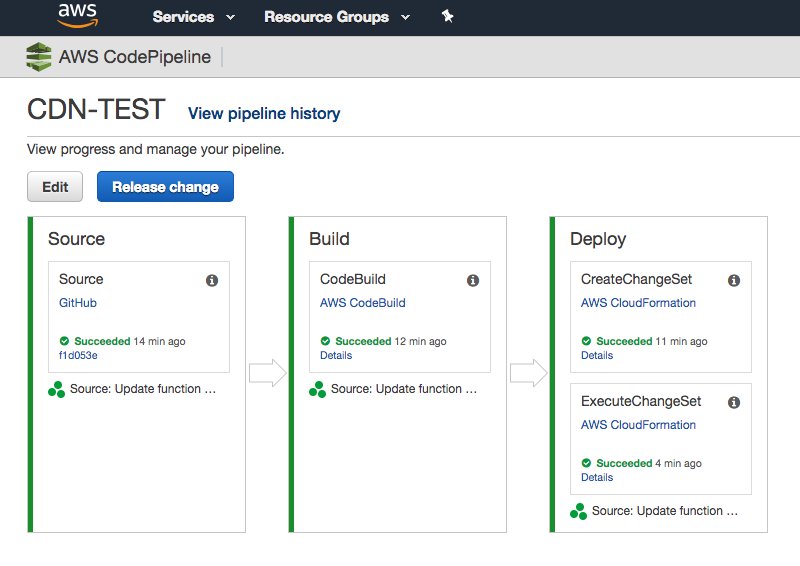Open info icon for Source action
800x566 pixels.
212,281
